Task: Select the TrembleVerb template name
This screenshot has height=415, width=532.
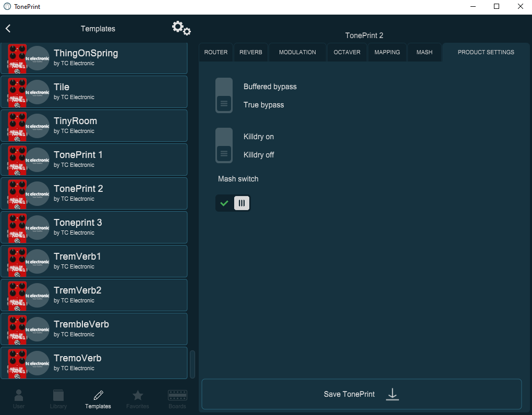Action: coord(81,324)
